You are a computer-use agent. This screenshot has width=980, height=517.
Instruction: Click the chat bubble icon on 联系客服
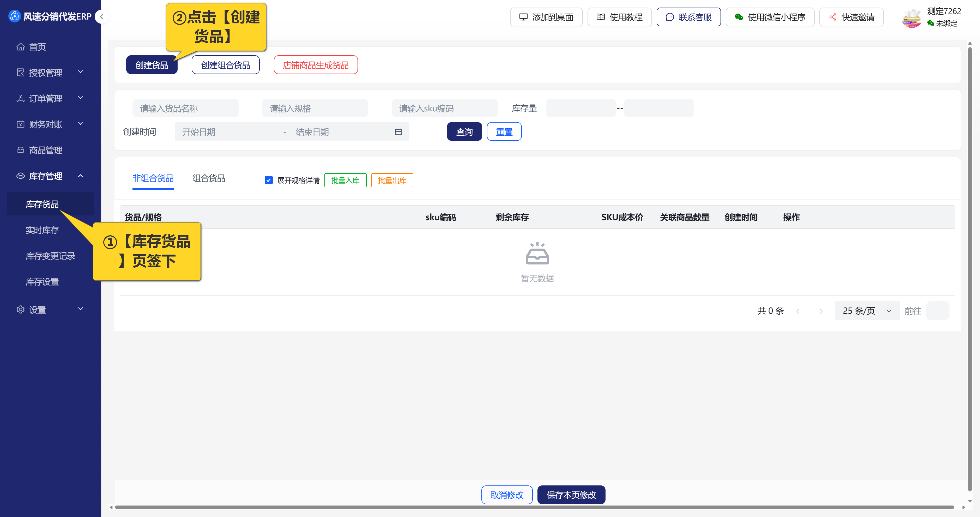tap(670, 17)
